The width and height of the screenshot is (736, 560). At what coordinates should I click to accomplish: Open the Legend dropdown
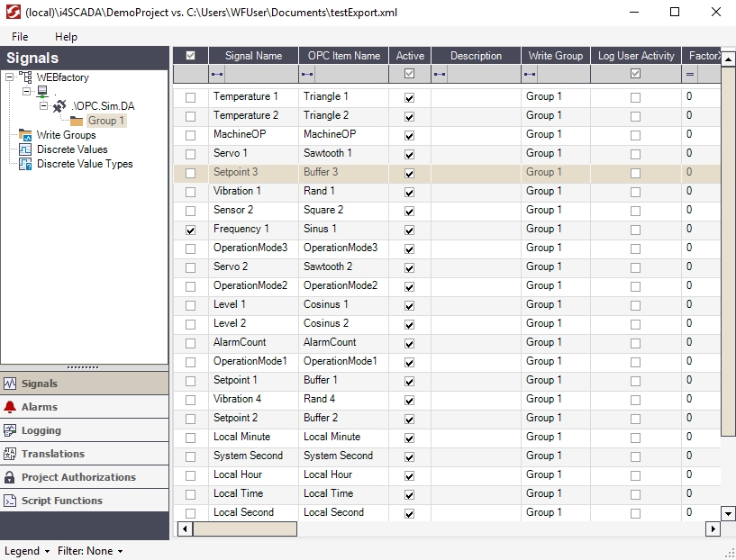pyautogui.click(x=27, y=551)
